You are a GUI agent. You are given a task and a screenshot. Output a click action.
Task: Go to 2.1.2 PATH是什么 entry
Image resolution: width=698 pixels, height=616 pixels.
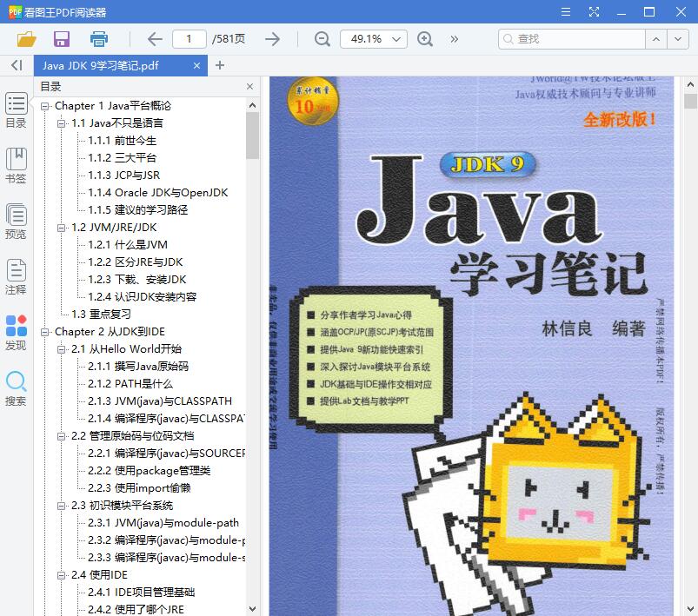point(130,384)
